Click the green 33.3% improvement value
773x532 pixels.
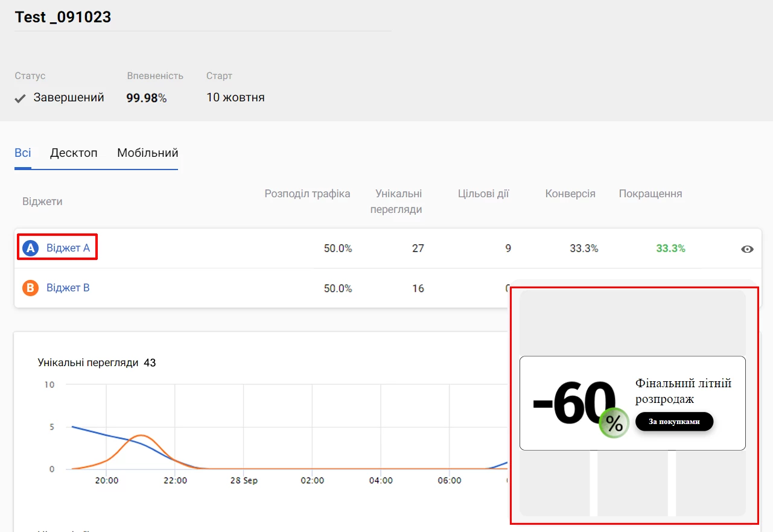[x=670, y=248]
